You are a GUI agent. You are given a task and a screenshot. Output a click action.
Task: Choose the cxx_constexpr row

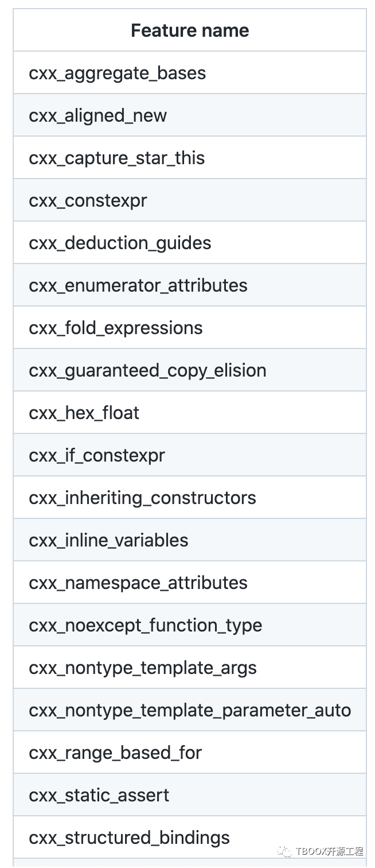(x=190, y=200)
